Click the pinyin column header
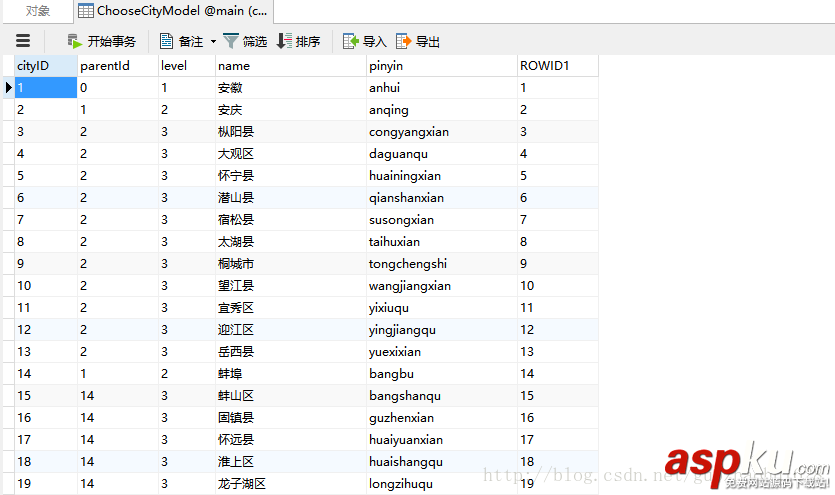This screenshot has width=835, height=495. [442, 65]
